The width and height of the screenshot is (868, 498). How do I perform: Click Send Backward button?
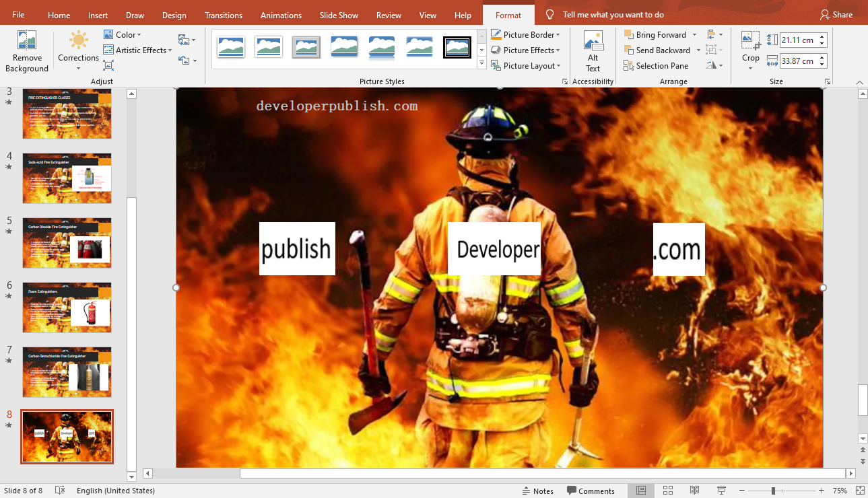pyautogui.click(x=657, y=50)
